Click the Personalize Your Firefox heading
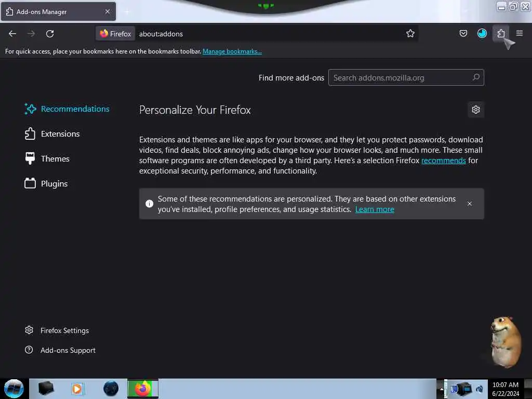532x399 pixels. (x=195, y=110)
